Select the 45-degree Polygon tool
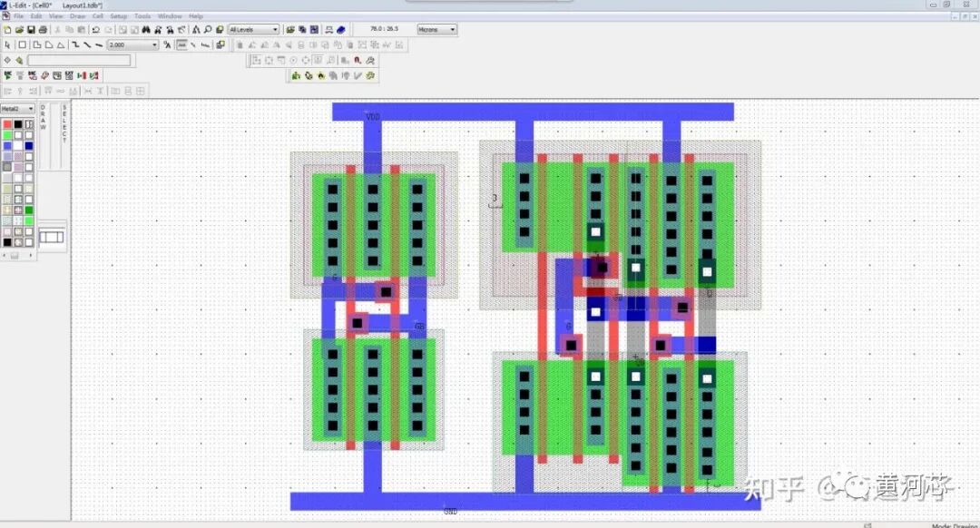 (49, 45)
